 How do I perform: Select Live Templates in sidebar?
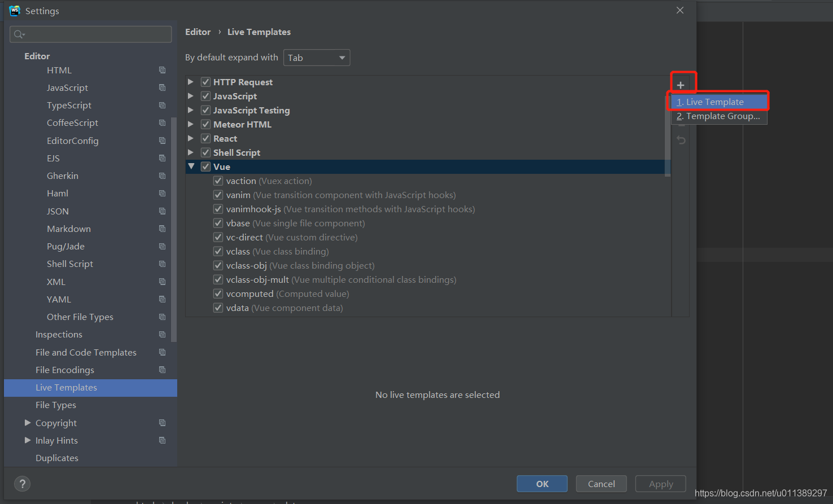[x=90, y=388]
